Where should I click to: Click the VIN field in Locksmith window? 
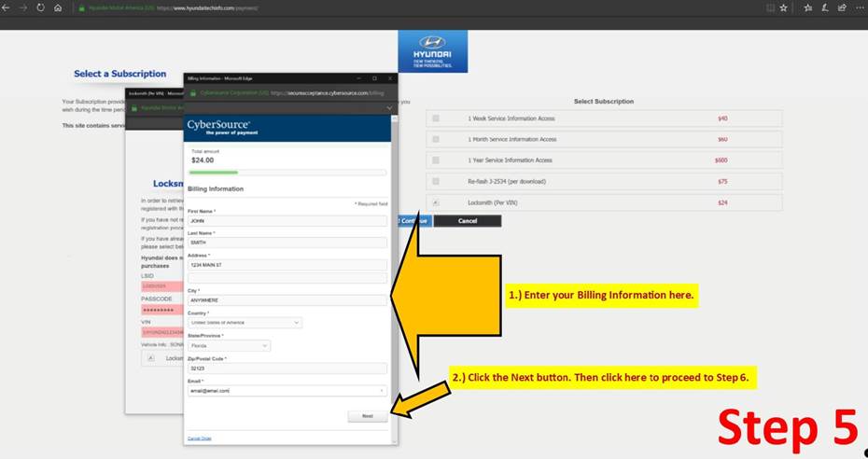[162, 332]
